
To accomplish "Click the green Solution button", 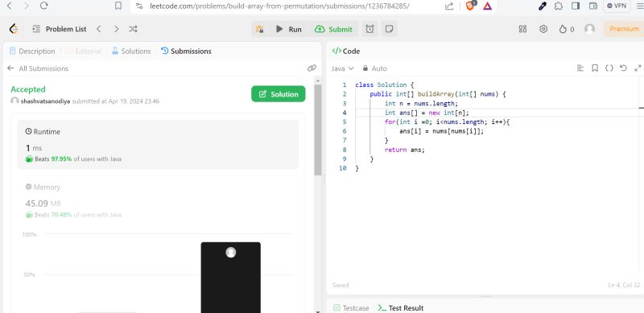I will (278, 94).
